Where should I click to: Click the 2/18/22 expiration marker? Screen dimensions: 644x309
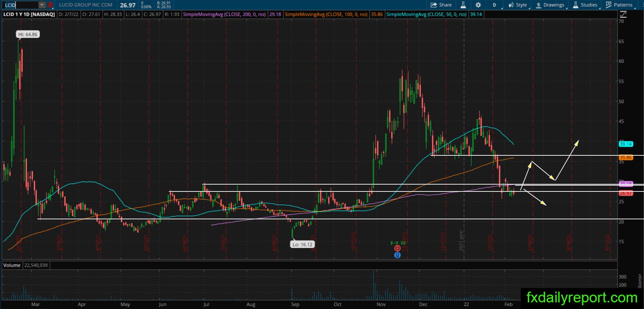click(530, 243)
